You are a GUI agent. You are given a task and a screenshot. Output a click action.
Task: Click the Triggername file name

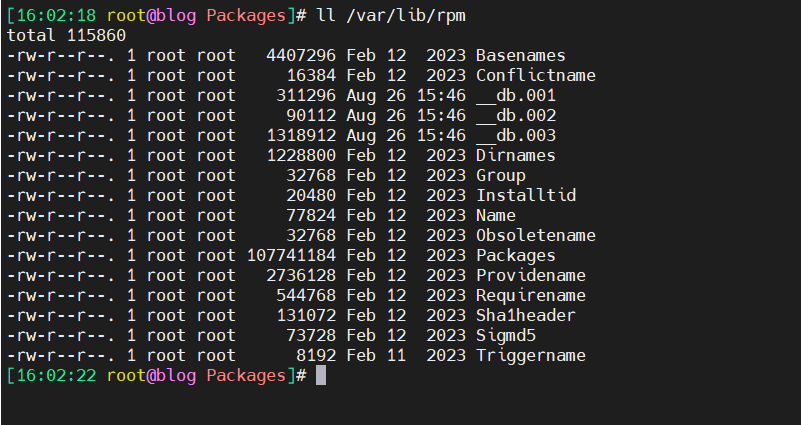point(530,355)
